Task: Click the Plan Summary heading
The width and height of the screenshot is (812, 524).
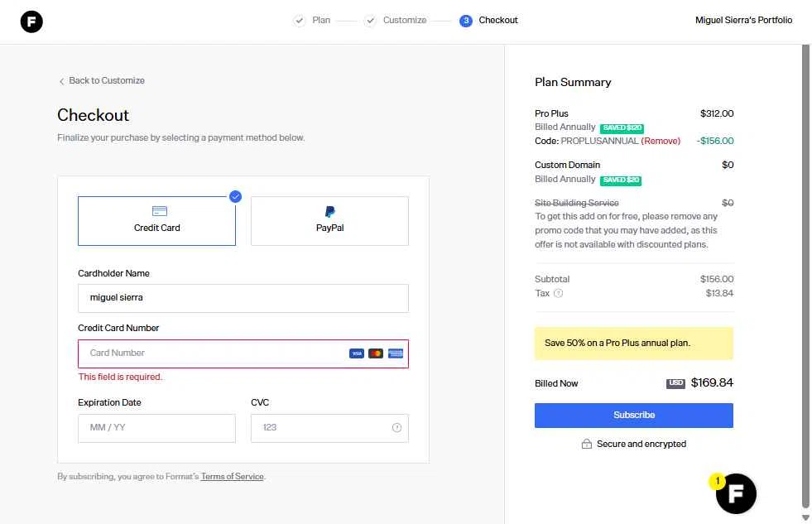Action: (573, 82)
